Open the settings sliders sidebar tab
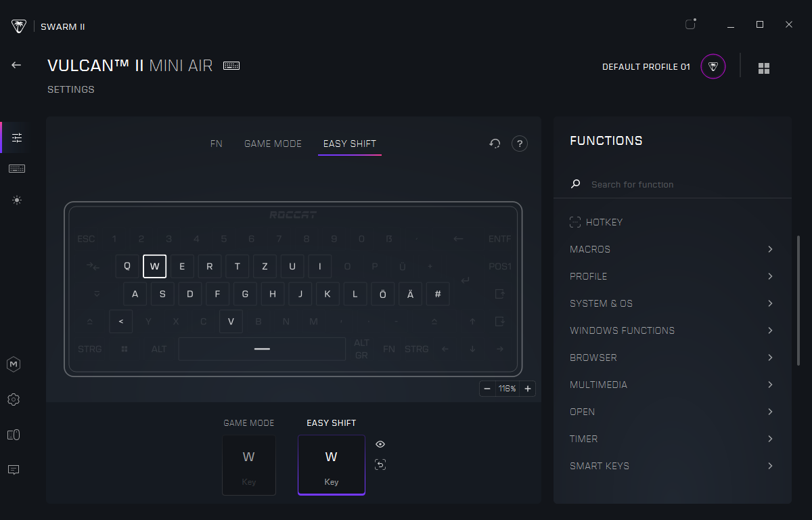 [17, 137]
